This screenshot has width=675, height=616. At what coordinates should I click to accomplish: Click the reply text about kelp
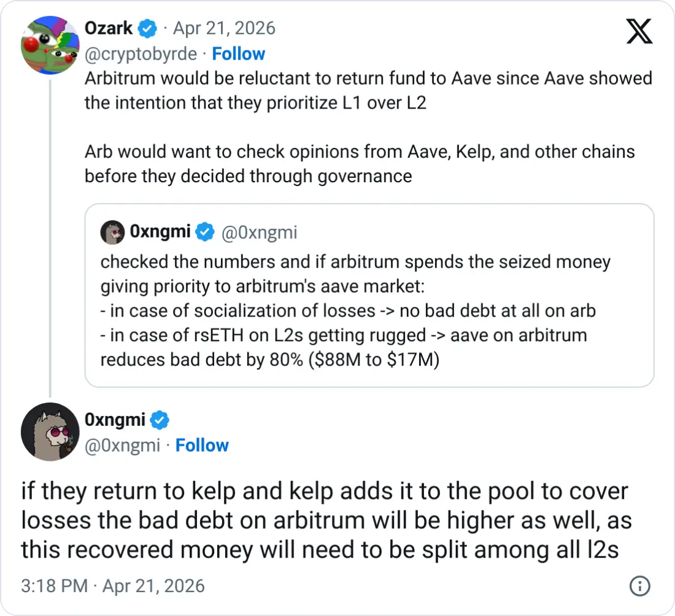pyautogui.click(x=325, y=521)
